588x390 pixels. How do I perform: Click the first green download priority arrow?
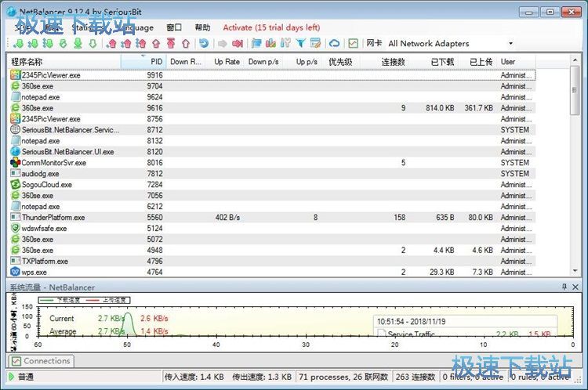(17, 44)
